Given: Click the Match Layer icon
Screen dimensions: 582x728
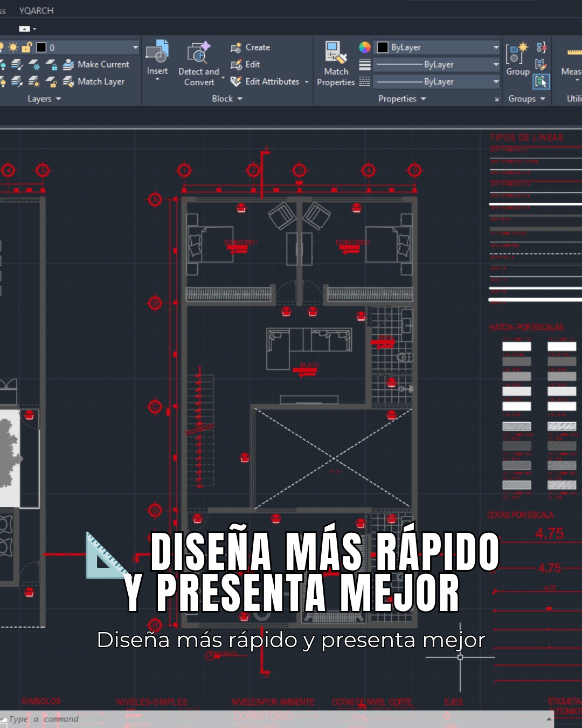Looking at the screenshot, I should click(x=68, y=82).
